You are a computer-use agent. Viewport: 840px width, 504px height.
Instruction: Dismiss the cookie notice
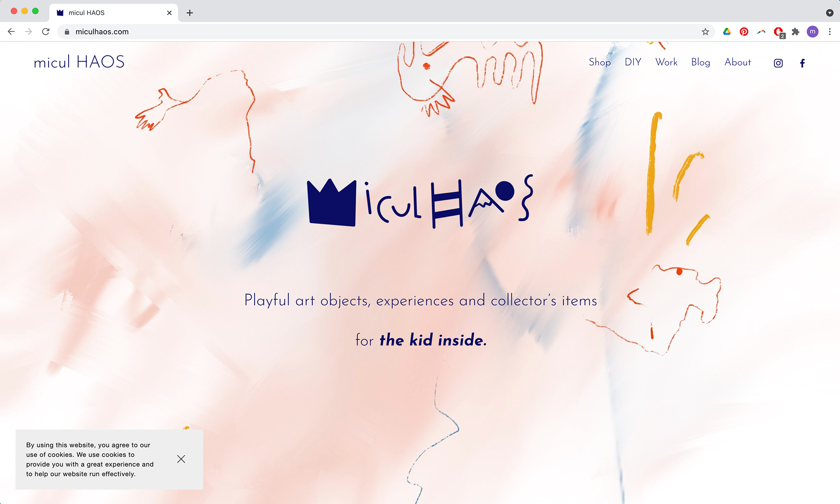click(x=181, y=459)
